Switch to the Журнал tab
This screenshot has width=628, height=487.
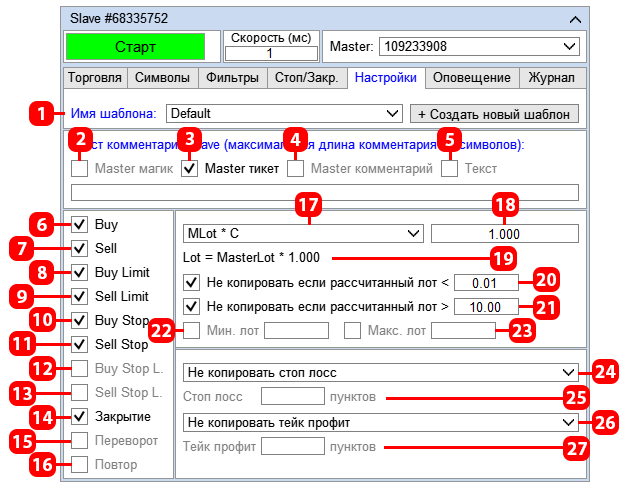(552, 78)
